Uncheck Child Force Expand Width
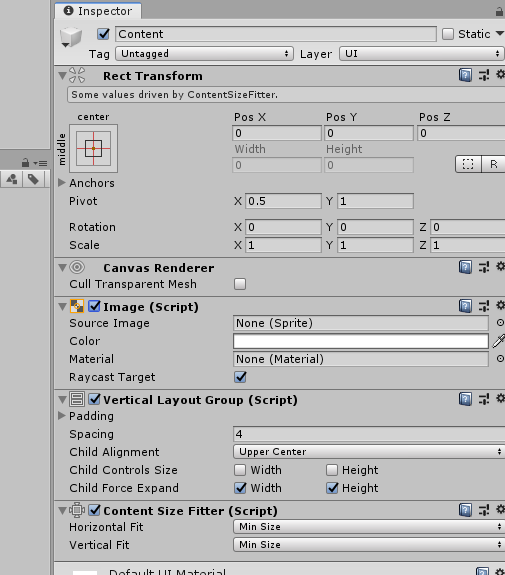This screenshot has width=505, height=575. coord(240,488)
